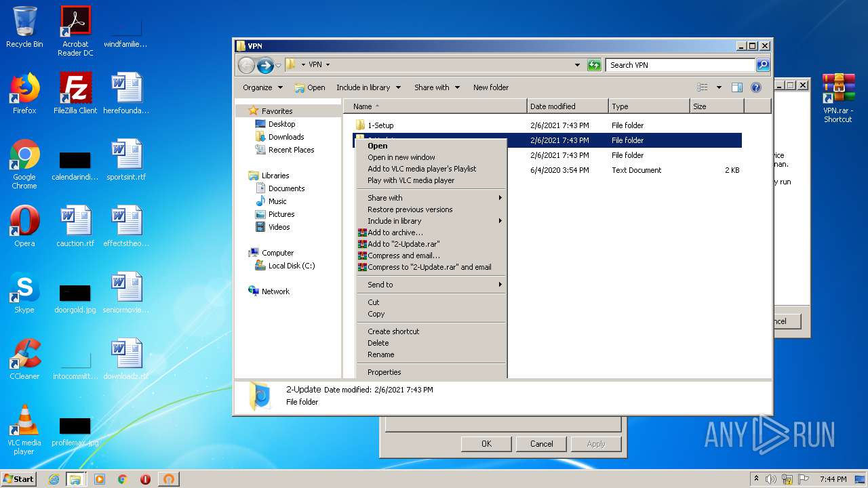Open recent pages dropdown near forward button
Viewport: 868px width, 488px height.
point(278,66)
